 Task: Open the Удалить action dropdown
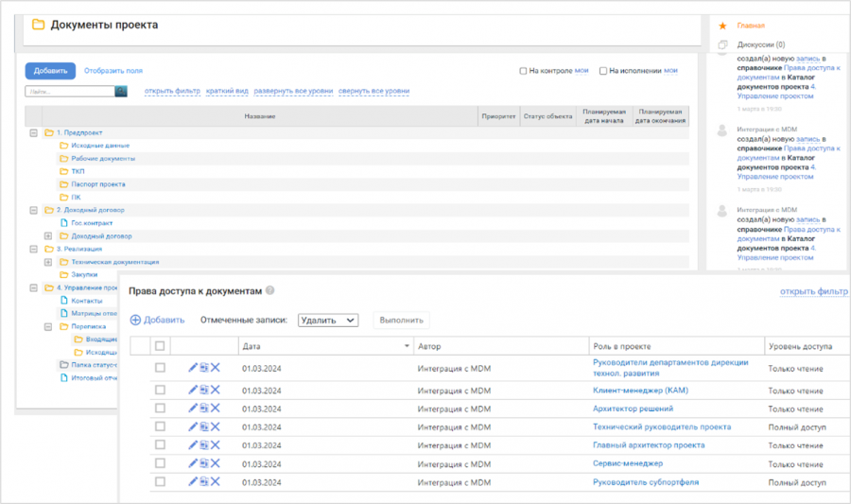pyautogui.click(x=328, y=321)
